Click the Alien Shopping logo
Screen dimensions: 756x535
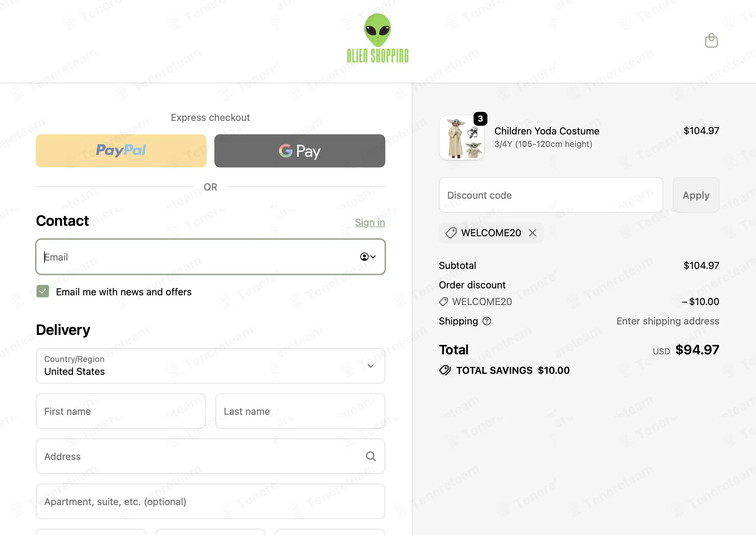378,38
